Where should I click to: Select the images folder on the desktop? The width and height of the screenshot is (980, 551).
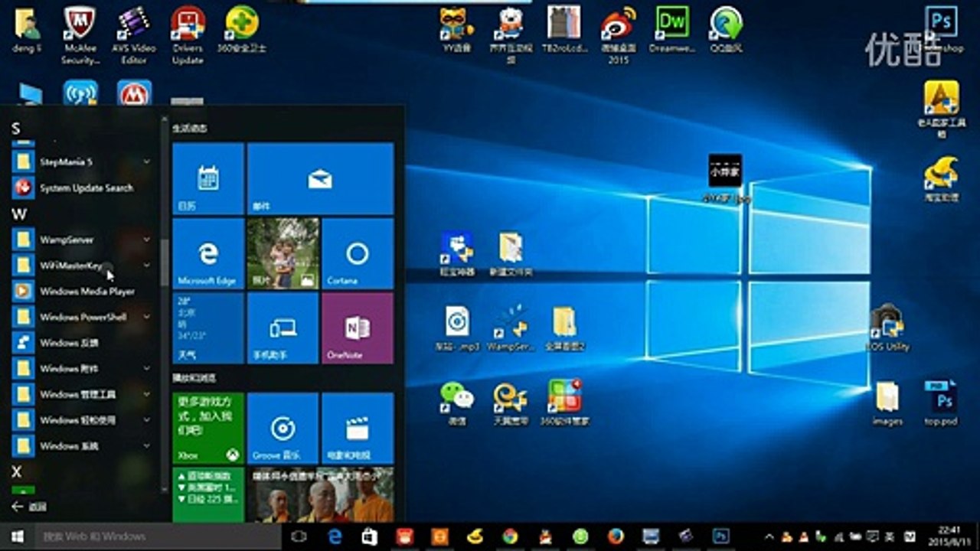coord(887,403)
